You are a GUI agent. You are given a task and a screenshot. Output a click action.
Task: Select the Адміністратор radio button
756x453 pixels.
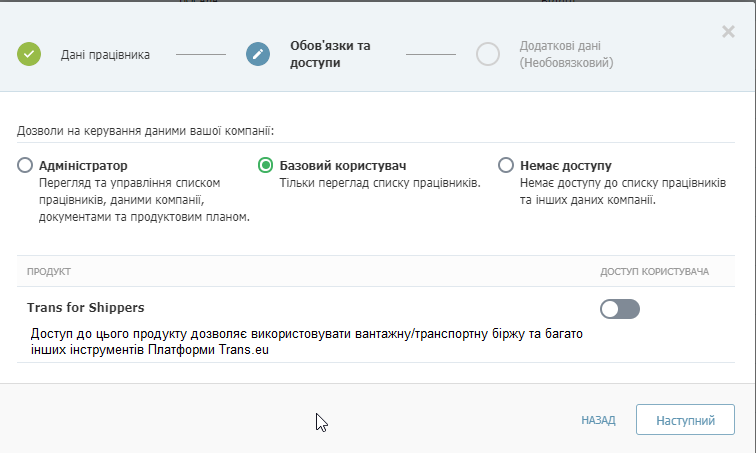tap(25, 165)
